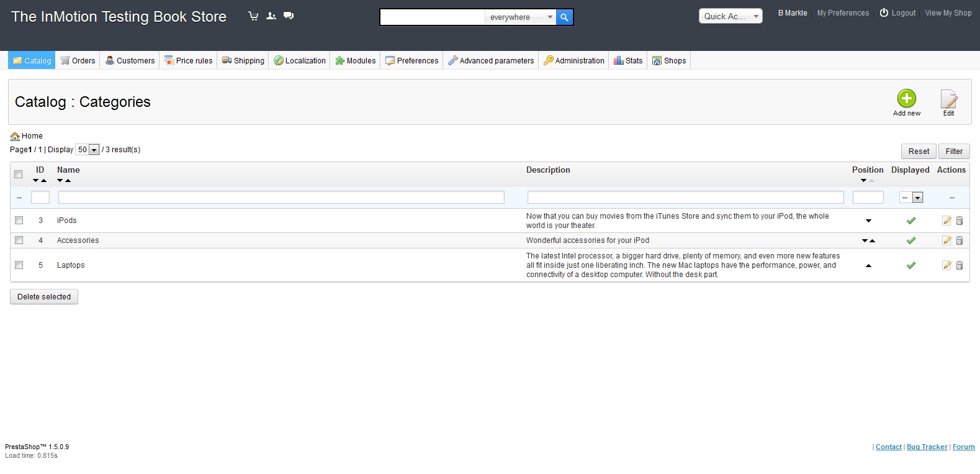The height and width of the screenshot is (474, 980).
Task: Move Laptops position up
Action: (x=868, y=265)
